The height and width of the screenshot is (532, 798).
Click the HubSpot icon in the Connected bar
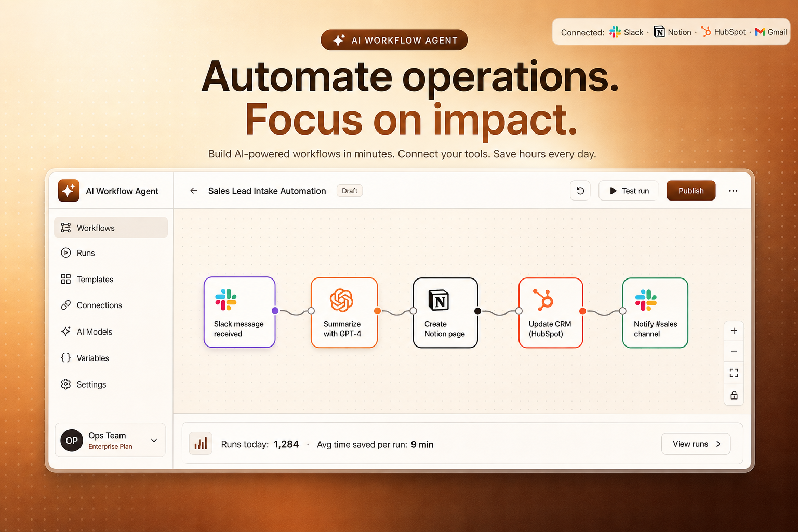[x=706, y=32]
